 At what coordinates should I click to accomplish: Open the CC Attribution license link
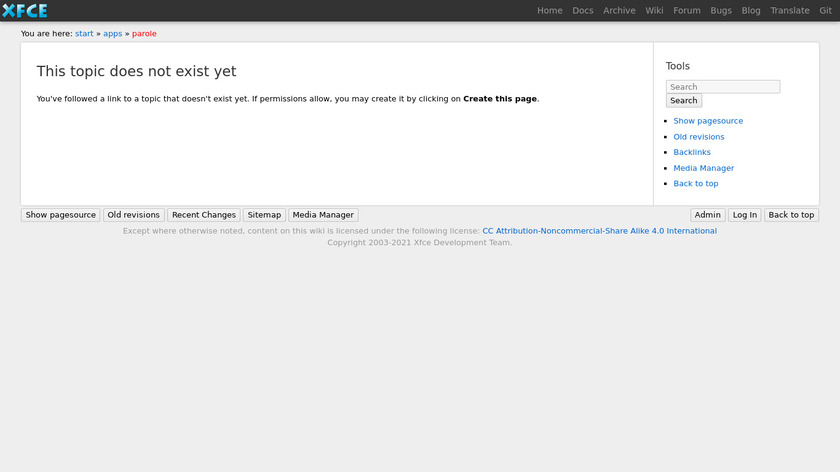(599, 231)
